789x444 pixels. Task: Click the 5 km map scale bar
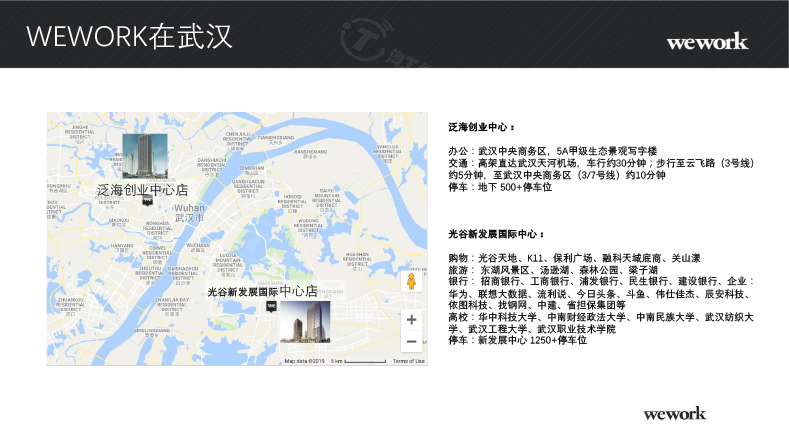click(358, 361)
